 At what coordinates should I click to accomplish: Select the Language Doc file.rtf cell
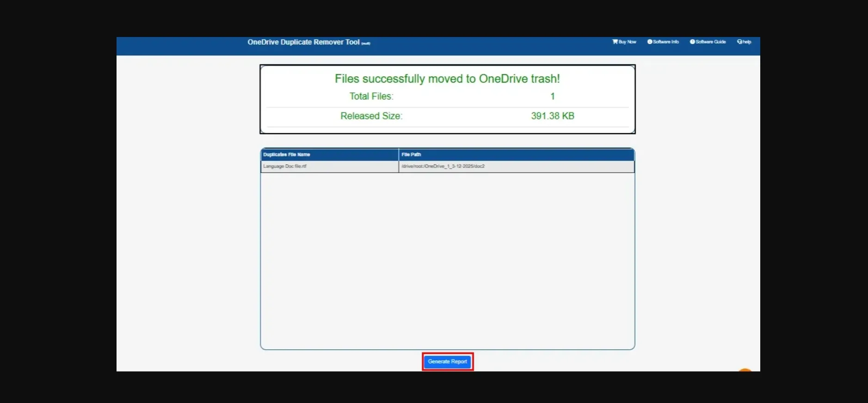285,166
